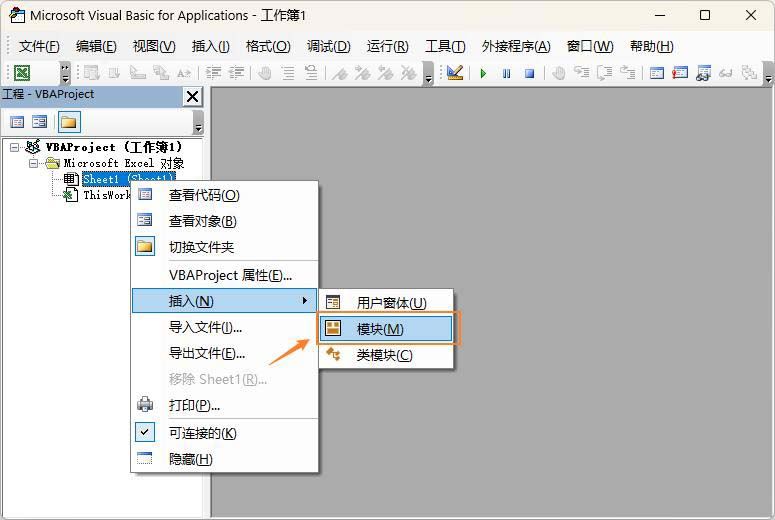Open VBAProject 属性(E)... entry
The width and height of the screenshot is (775, 520).
tap(225, 275)
